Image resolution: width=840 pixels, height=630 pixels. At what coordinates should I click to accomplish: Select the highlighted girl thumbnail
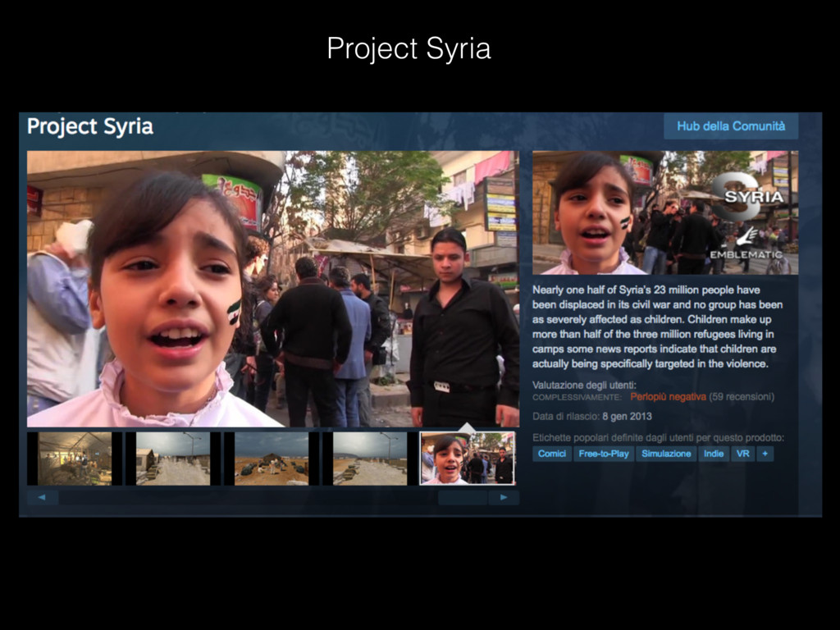467,459
